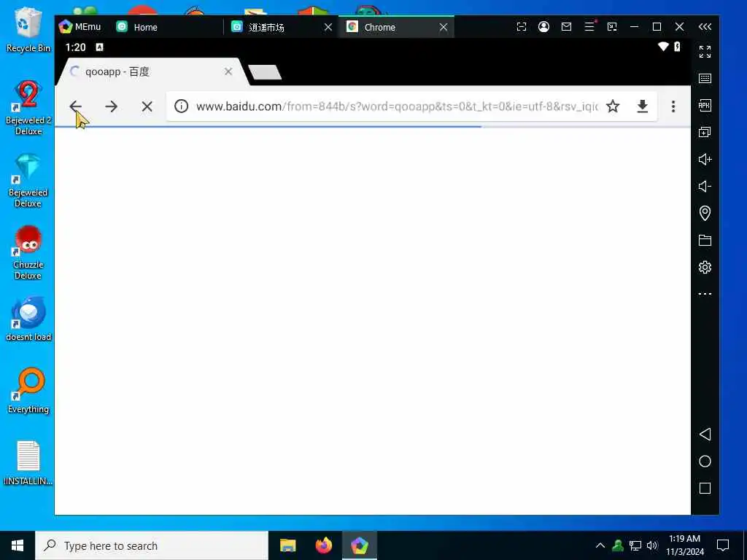The width and height of the screenshot is (747, 560).
Task: Close the qooapp - 百度 browser tab
Action: click(x=228, y=71)
